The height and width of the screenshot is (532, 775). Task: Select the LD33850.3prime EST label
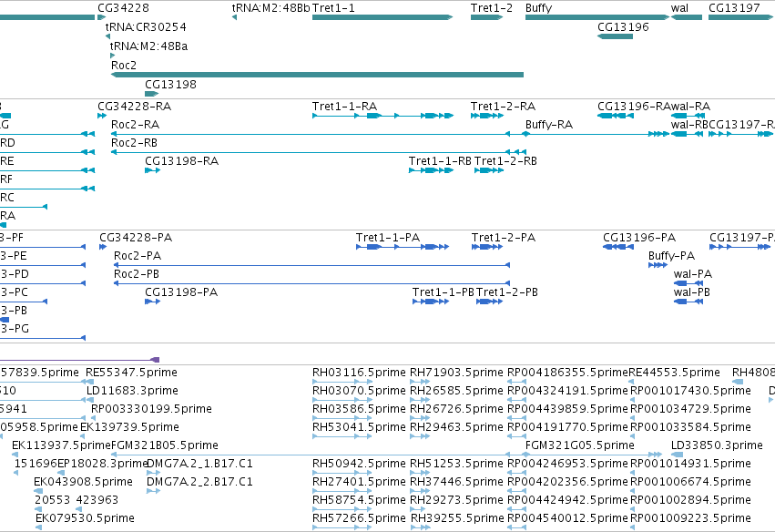[717, 445]
